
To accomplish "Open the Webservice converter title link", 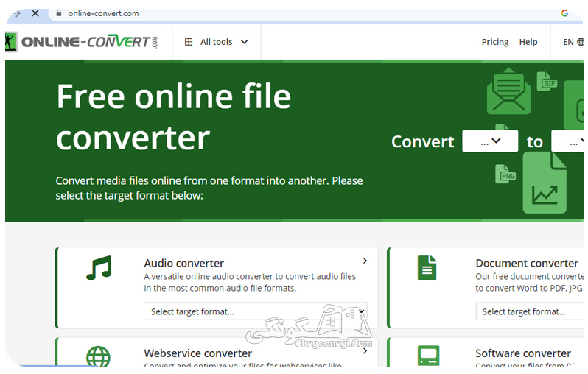I will [198, 353].
